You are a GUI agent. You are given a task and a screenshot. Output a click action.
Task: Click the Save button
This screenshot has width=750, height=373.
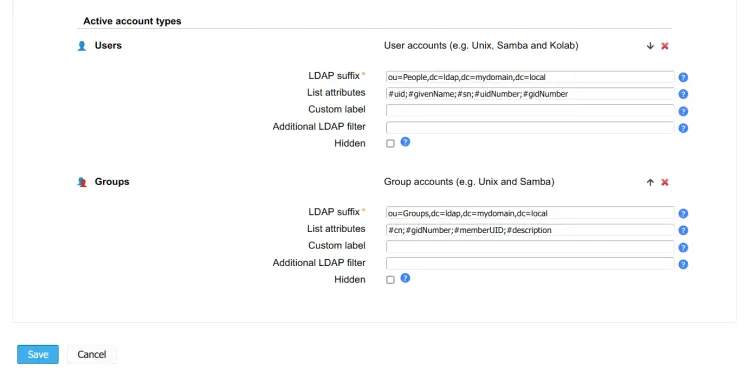pyautogui.click(x=38, y=354)
